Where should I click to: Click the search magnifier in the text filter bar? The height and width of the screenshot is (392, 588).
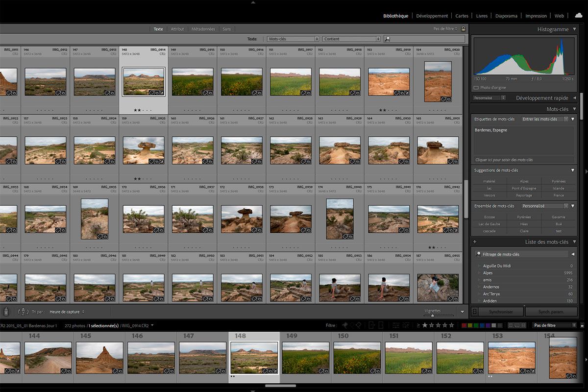[x=388, y=38]
